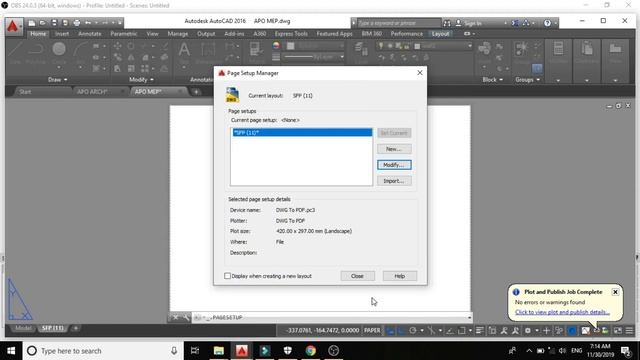Open the AutoCAD application menu logo
This screenshot has width=640, height=360.
click(x=13, y=26)
